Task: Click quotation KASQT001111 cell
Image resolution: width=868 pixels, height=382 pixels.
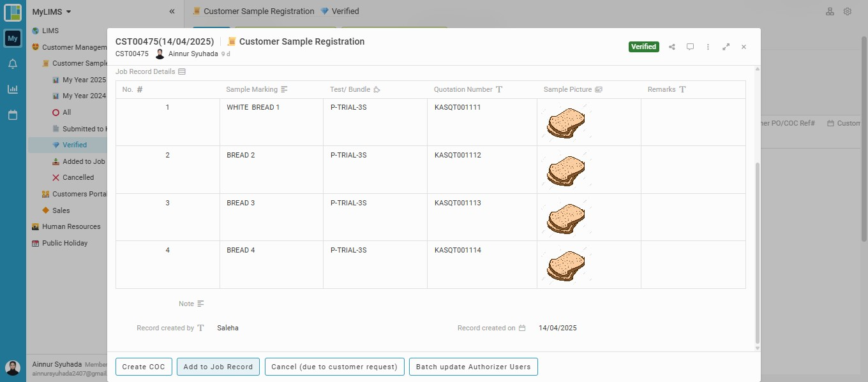Action: (x=482, y=122)
